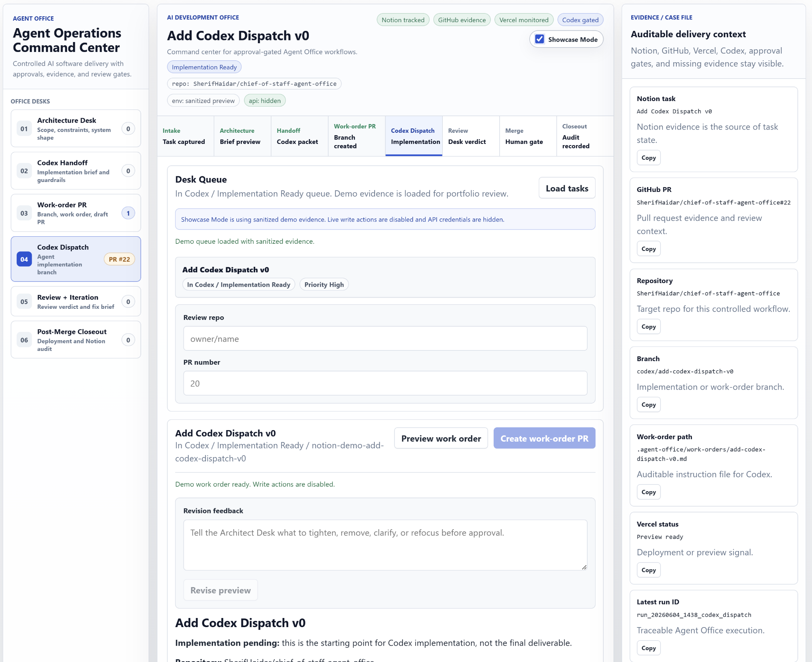
Task: Copy the Branch name
Action: (649, 405)
